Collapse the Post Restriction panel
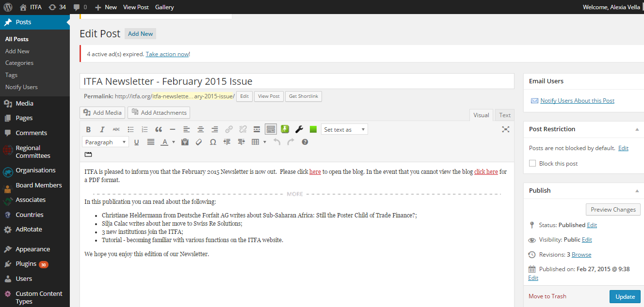Screen dimensions: 644x307 click(x=637, y=129)
